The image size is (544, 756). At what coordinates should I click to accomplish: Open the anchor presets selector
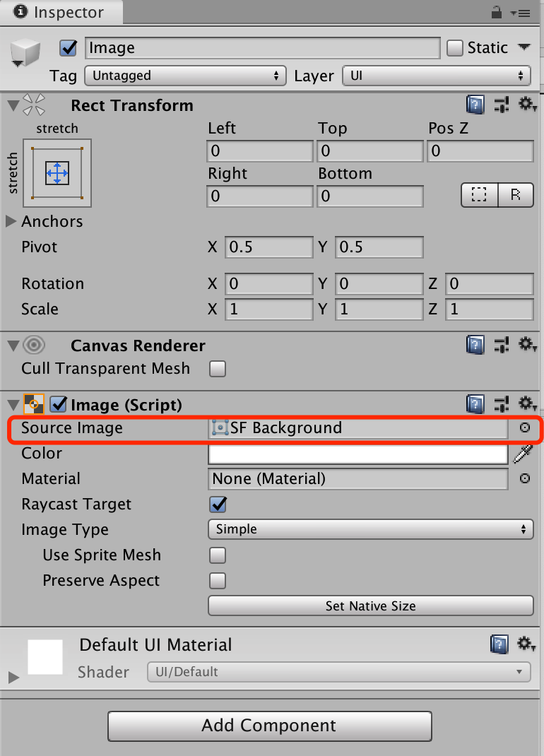click(57, 172)
